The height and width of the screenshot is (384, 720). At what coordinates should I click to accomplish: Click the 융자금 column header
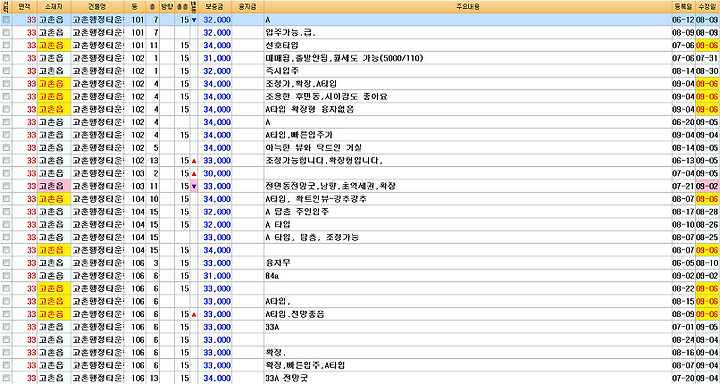[x=248, y=7]
